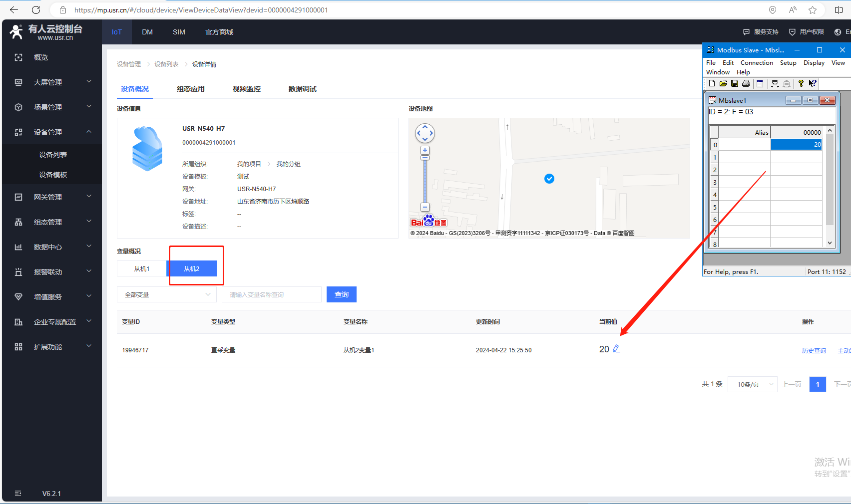This screenshot has width=851, height=504.
Task: Click the blue device marker on the map
Action: coord(549,179)
